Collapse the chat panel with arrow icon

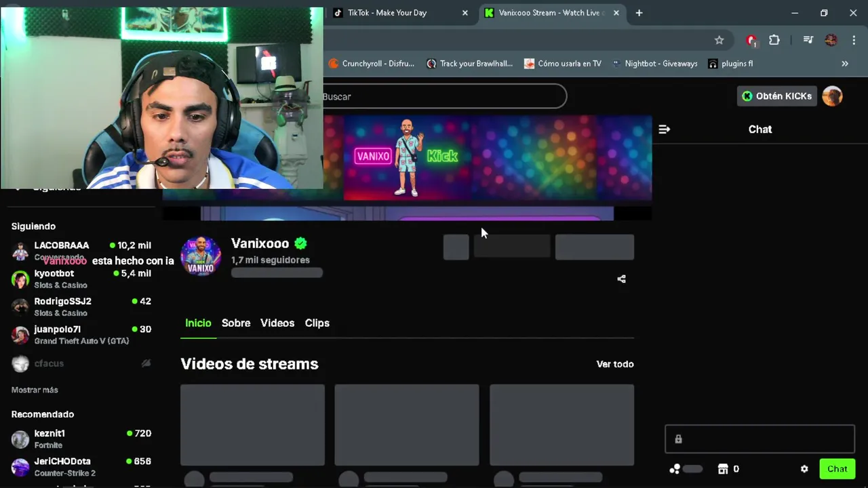(665, 129)
